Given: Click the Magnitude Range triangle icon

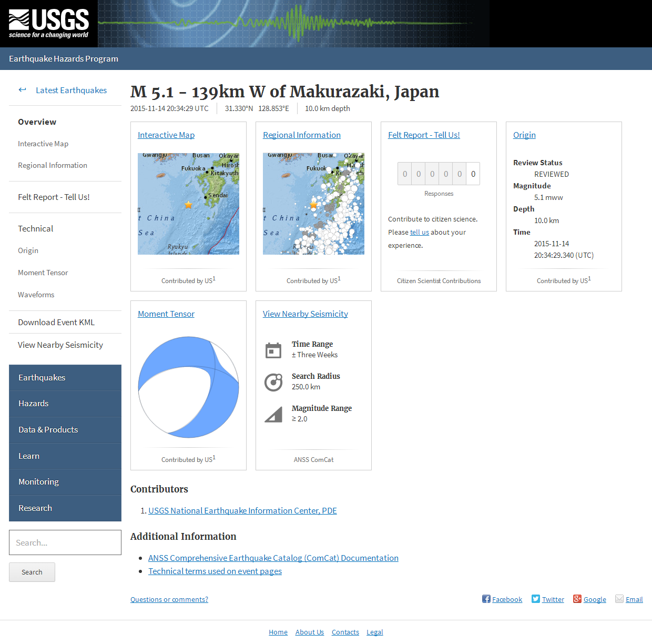Looking at the screenshot, I should (273, 414).
